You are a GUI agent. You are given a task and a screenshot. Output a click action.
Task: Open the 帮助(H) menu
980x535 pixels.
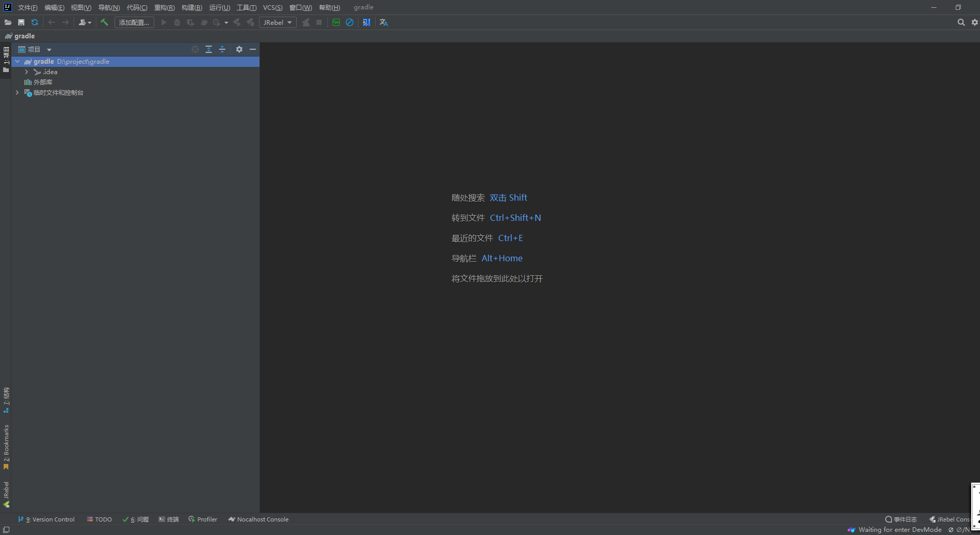[329, 7]
